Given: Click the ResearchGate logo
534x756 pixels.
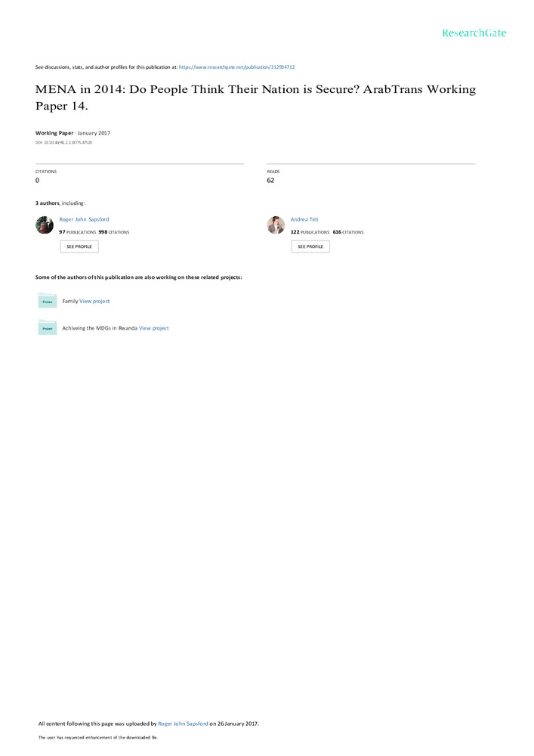Looking at the screenshot, I should [474, 33].
